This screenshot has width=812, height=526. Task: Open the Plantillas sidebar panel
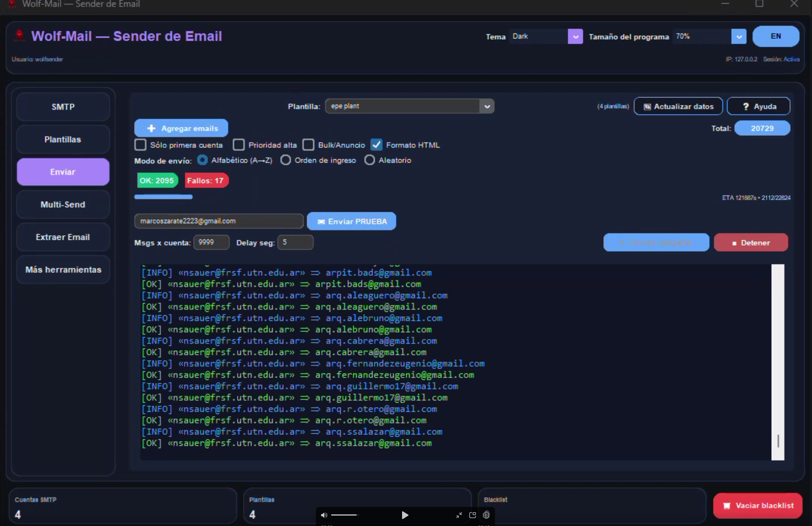pyautogui.click(x=63, y=139)
